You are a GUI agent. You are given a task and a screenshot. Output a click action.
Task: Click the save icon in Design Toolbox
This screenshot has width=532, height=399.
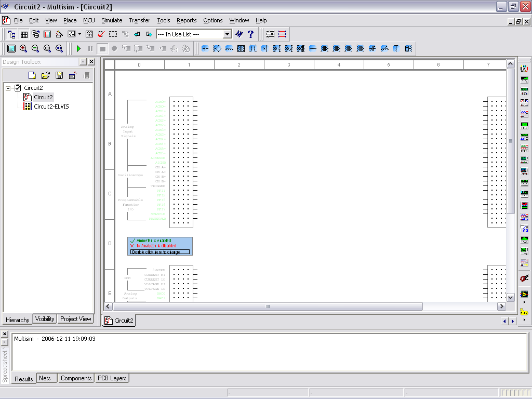(59, 75)
